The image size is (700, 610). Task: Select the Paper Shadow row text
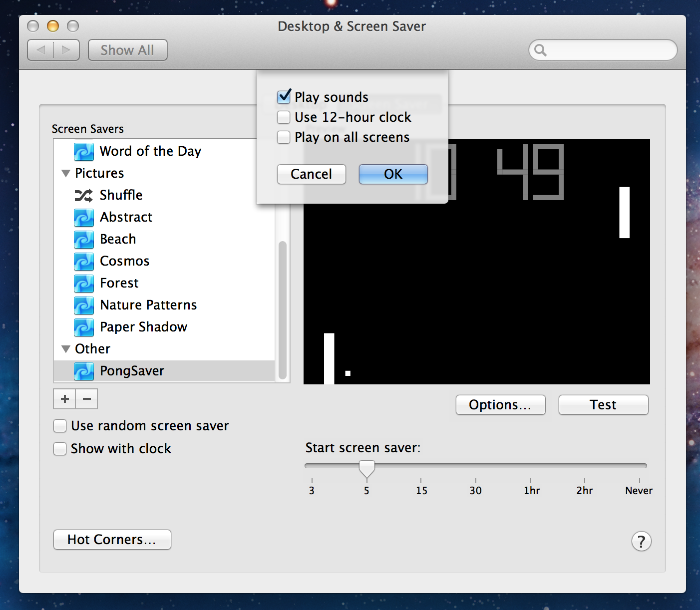tap(143, 327)
